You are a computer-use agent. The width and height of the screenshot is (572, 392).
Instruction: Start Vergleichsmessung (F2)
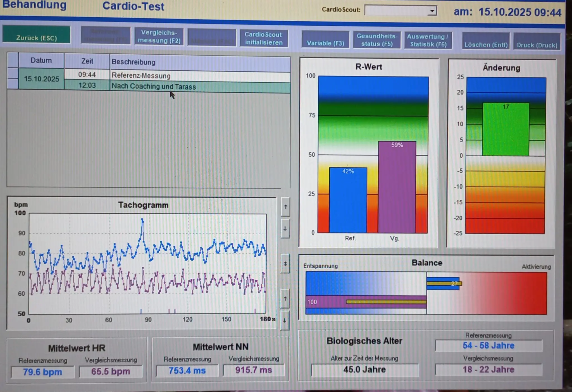coord(159,37)
